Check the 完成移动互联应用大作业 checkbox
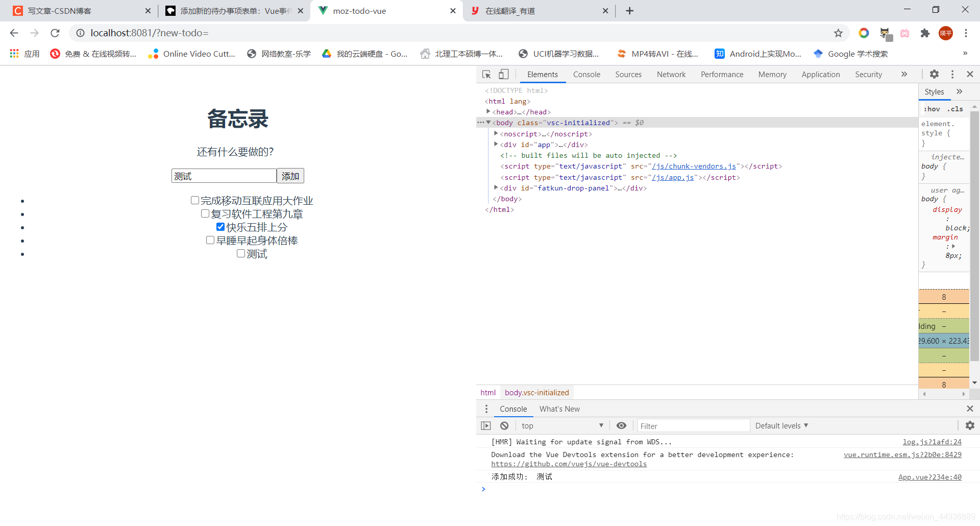The image size is (980, 526). (x=195, y=200)
